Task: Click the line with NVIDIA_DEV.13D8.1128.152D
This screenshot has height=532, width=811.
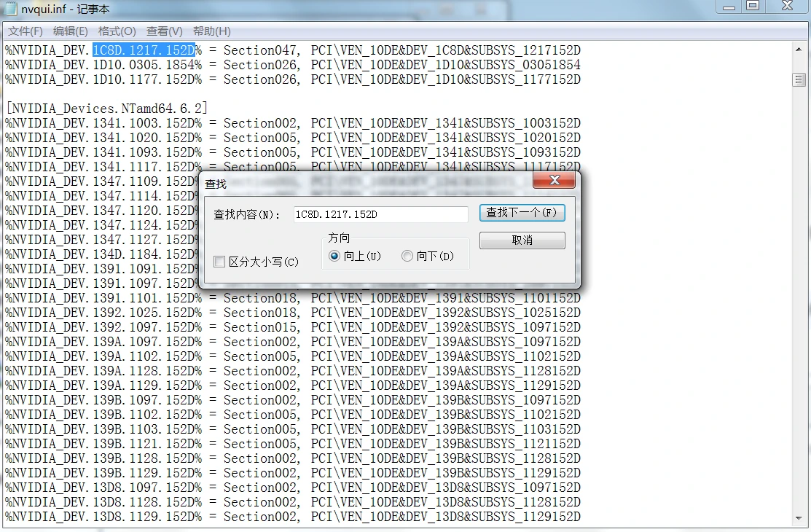Action: tap(293, 502)
